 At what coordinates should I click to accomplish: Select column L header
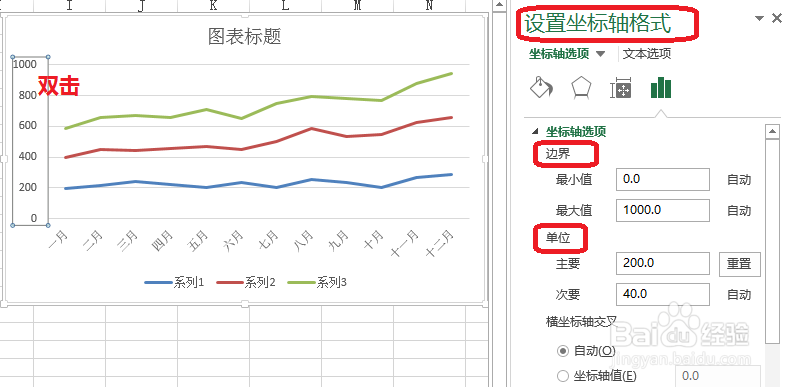[x=285, y=6]
